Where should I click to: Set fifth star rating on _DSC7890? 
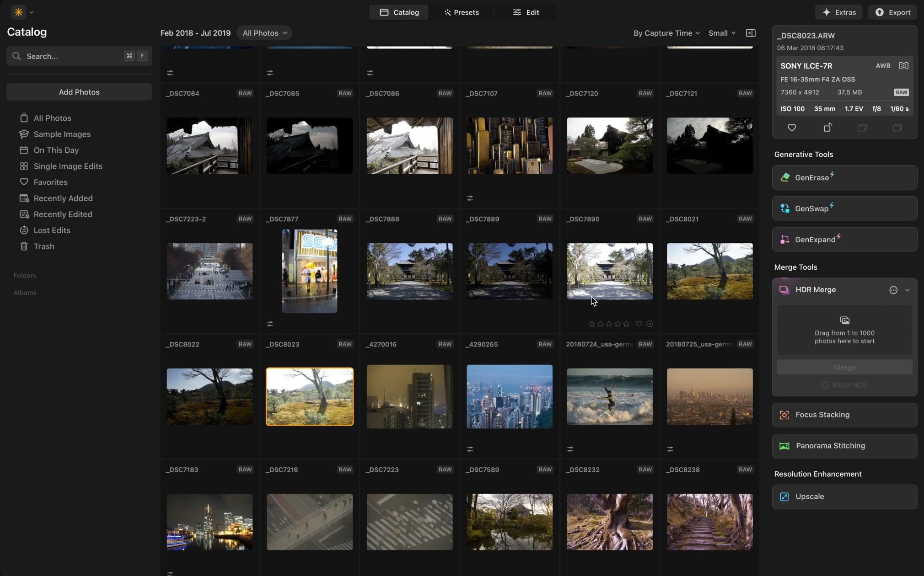click(x=626, y=324)
